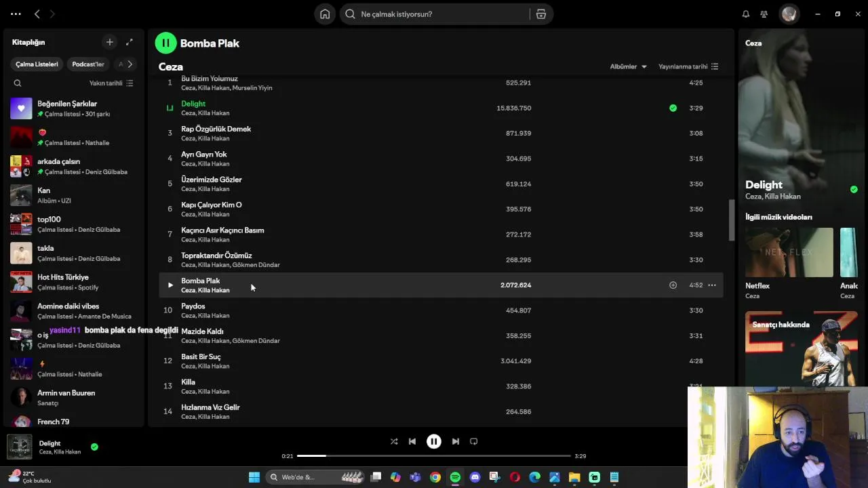Open the Windows Start menu
The width and height of the screenshot is (868, 488).
tap(254, 477)
